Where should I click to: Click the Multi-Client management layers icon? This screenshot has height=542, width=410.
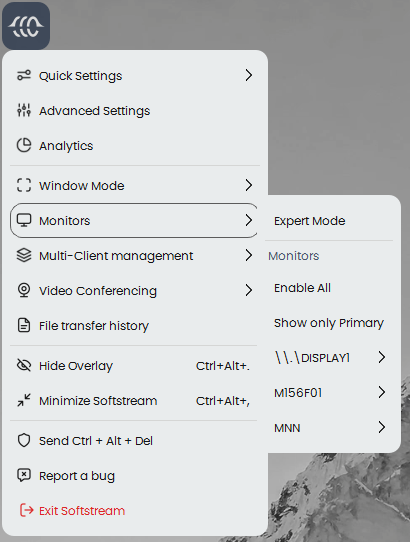[x=24, y=255]
